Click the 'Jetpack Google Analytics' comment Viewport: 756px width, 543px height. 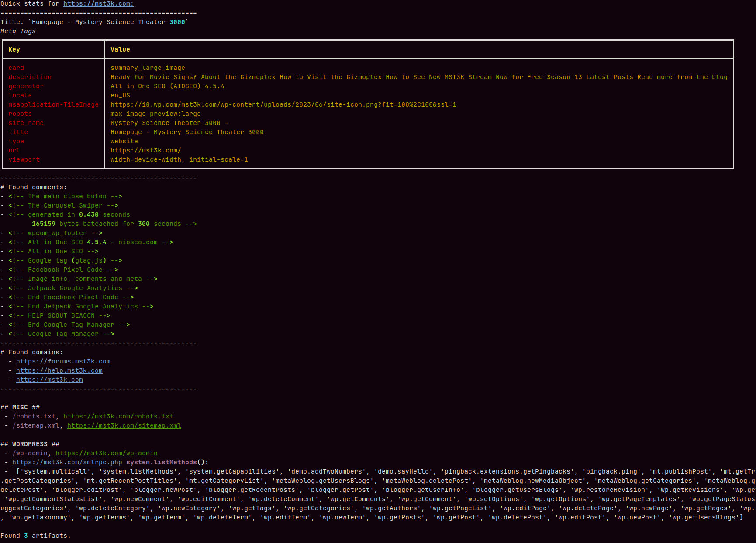click(73, 288)
